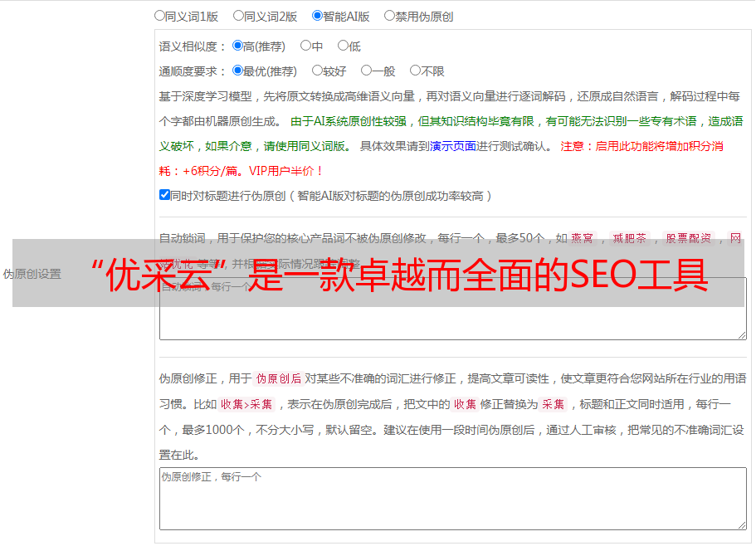Set 通顺度要求 to 一般
756x546 pixels.
click(x=366, y=71)
